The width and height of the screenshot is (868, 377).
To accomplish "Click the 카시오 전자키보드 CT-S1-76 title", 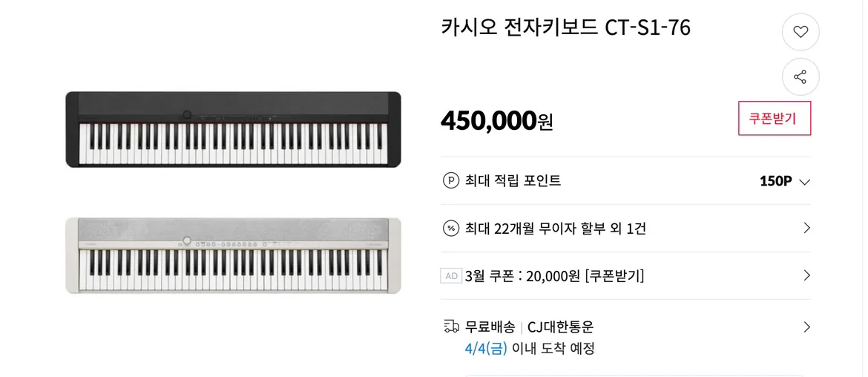I will pyautogui.click(x=566, y=27).
